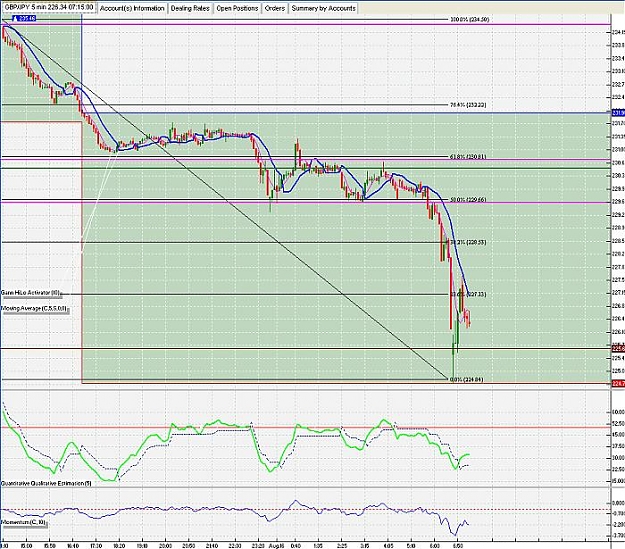Viewport: 625px width, 549px height.
Task: Select the 0.0% (224.84) Fibonacci level label
Action: pyautogui.click(x=466, y=379)
